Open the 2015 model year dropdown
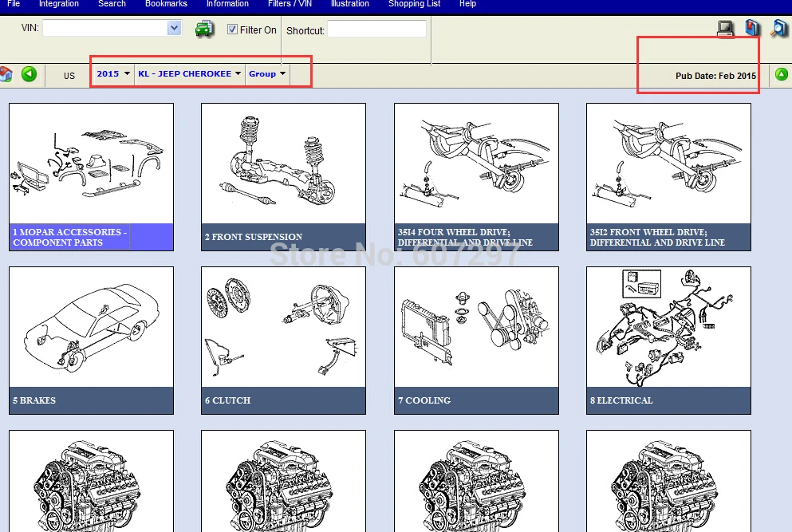792x532 pixels. pos(113,73)
